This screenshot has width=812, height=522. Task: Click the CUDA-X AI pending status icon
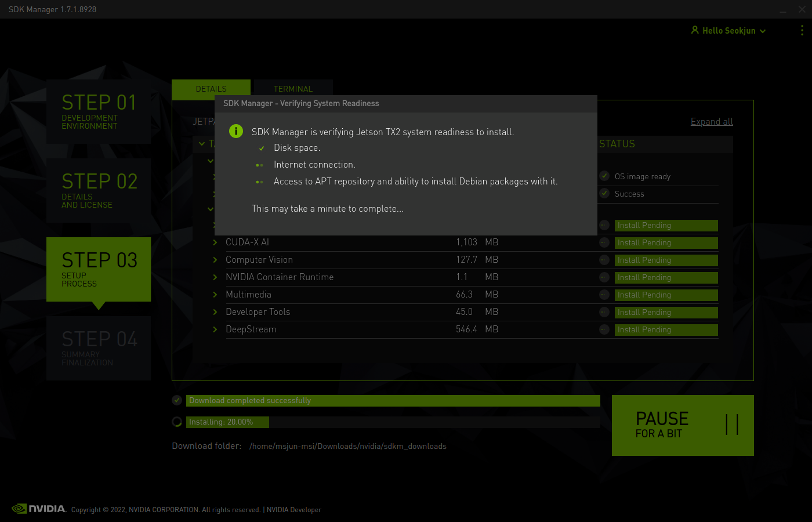(604, 242)
